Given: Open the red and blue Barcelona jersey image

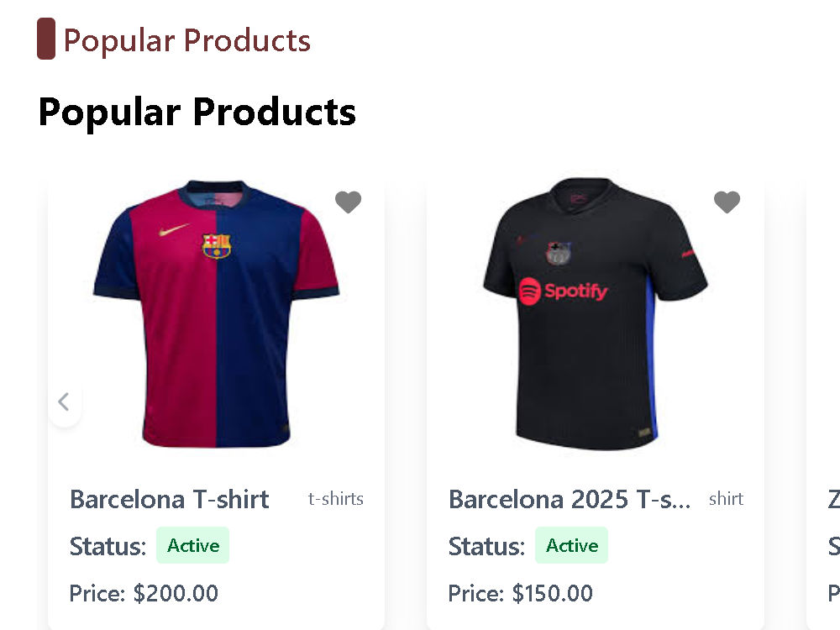Looking at the screenshot, I should click(216, 314).
